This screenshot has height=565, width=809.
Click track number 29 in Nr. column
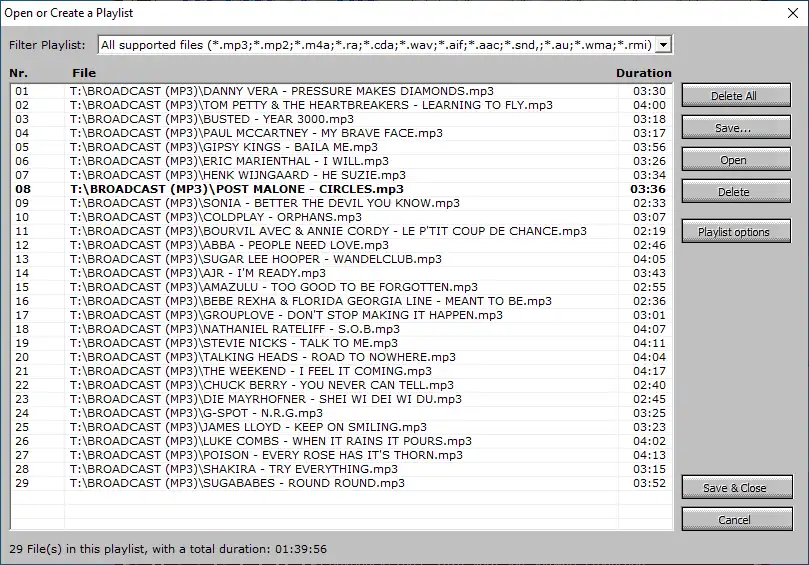(22, 483)
